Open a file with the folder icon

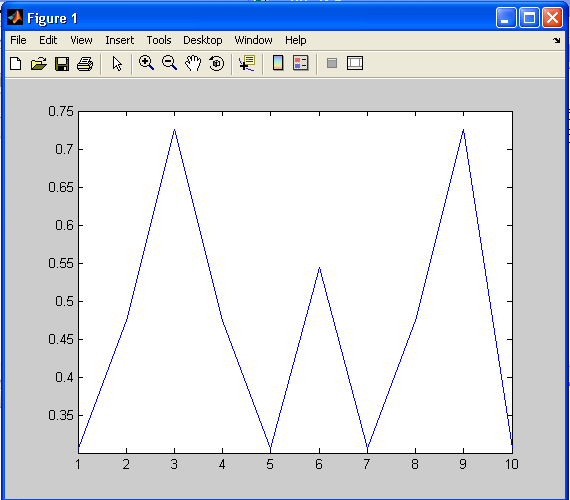click(39, 64)
